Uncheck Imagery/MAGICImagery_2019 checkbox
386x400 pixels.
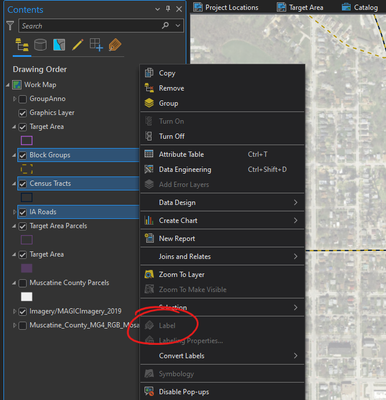23,312
